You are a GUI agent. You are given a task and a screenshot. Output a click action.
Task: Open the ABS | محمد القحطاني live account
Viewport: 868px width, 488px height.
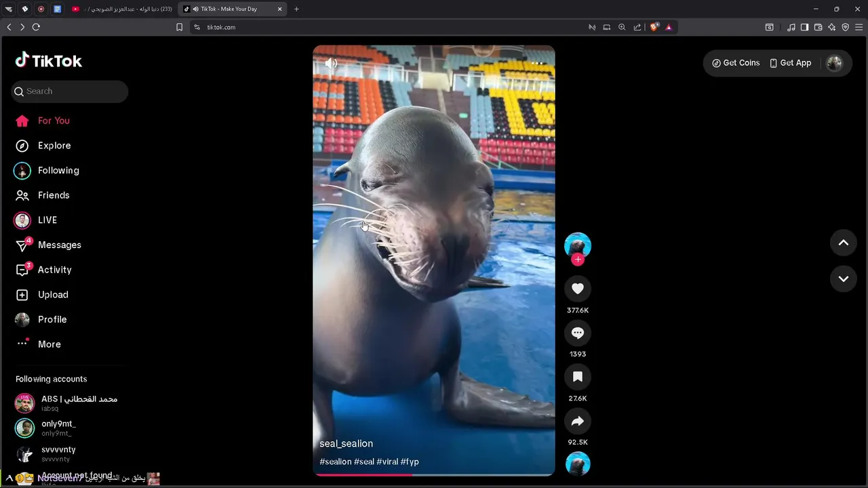pos(66,403)
